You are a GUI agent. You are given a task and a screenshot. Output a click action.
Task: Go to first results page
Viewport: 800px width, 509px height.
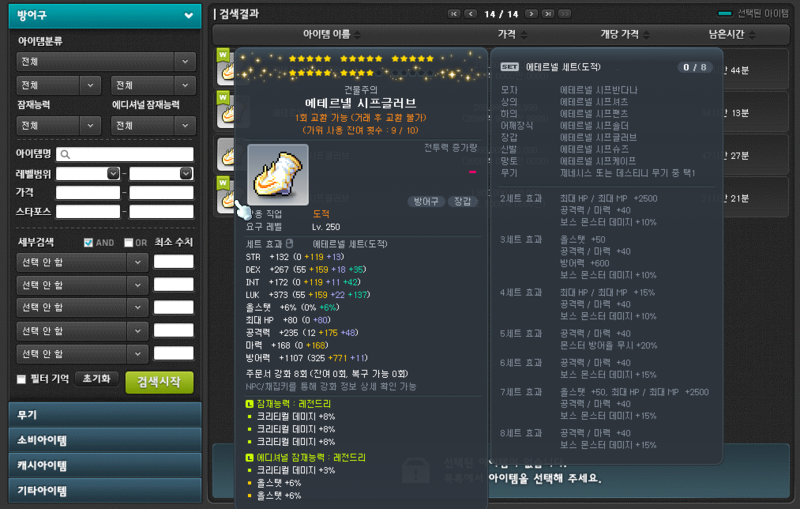click(x=454, y=14)
